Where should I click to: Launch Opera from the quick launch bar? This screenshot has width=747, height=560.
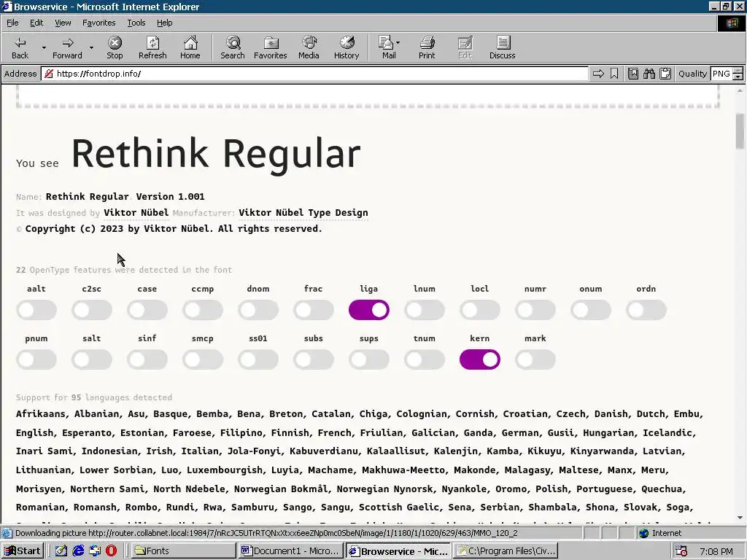coord(111,551)
